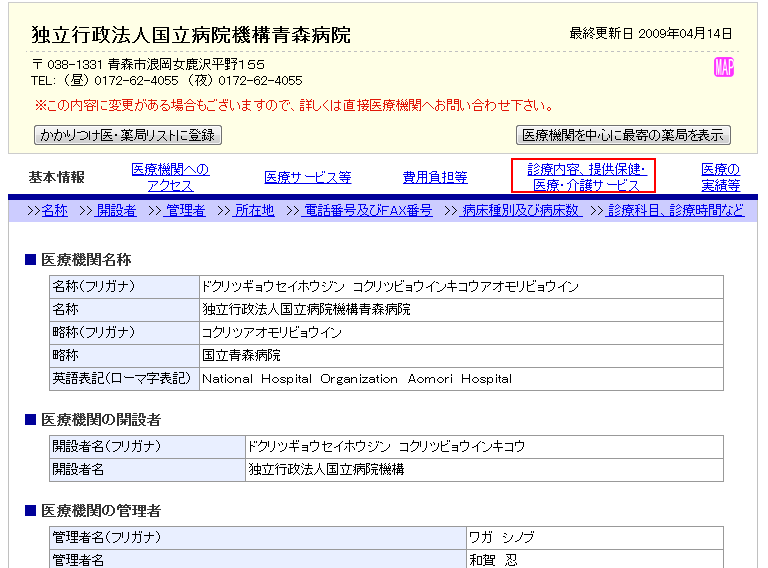Screen dimensions: 768x568
Task: Click name-table cell 独立行政法人国立病院機構青森病院
Action: coord(461,309)
